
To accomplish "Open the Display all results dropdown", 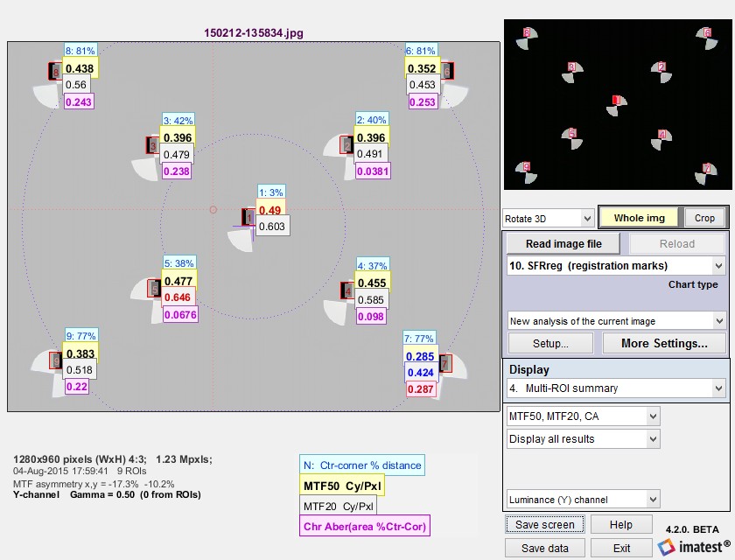I will click(584, 439).
